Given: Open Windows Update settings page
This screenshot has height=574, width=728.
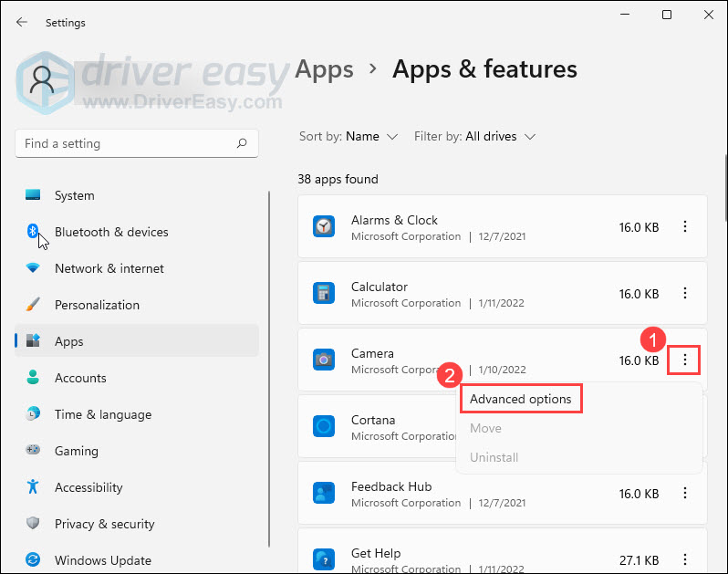Looking at the screenshot, I should click(x=102, y=560).
